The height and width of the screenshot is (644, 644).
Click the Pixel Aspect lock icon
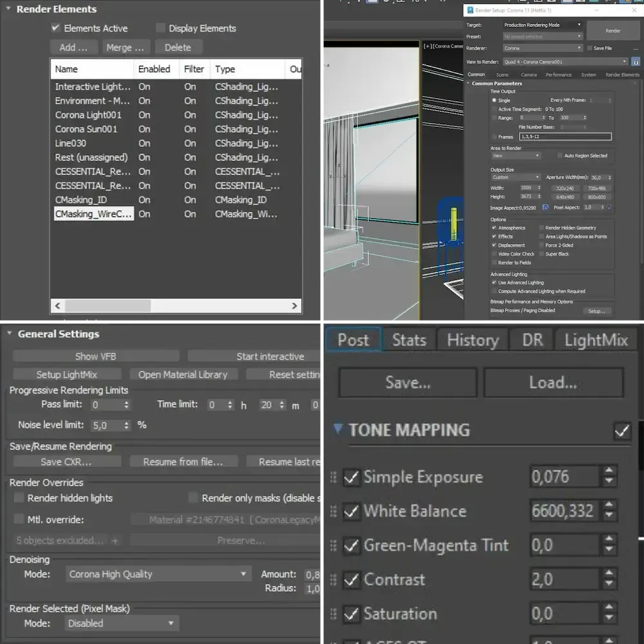(609, 207)
